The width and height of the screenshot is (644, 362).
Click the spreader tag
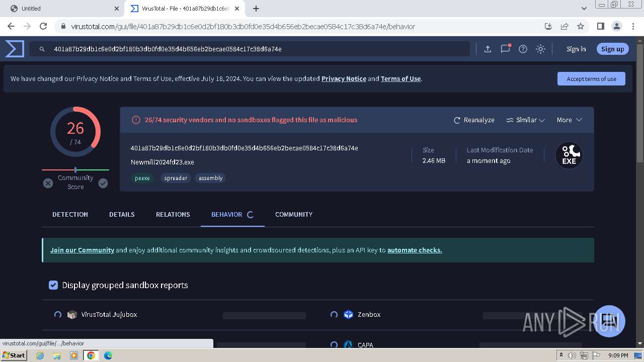click(176, 178)
